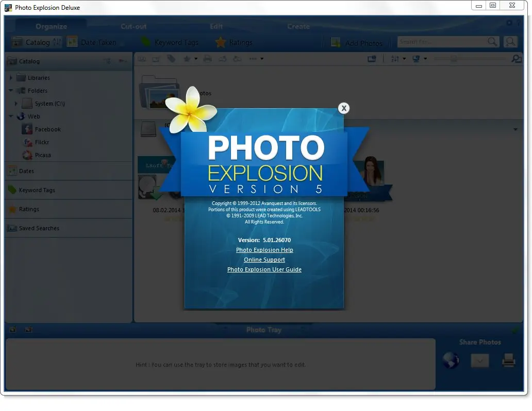Select Libraries in the catalog tree
This screenshot has width=532, height=411.
(x=39, y=78)
